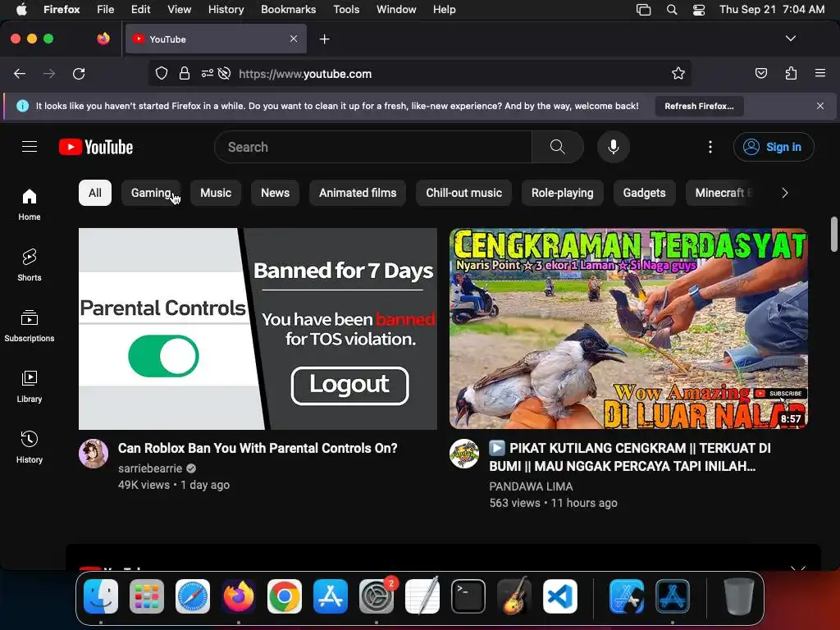Click the tracking protection shield icon
Image resolution: width=840 pixels, height=630 pixels.
point(162,73)
